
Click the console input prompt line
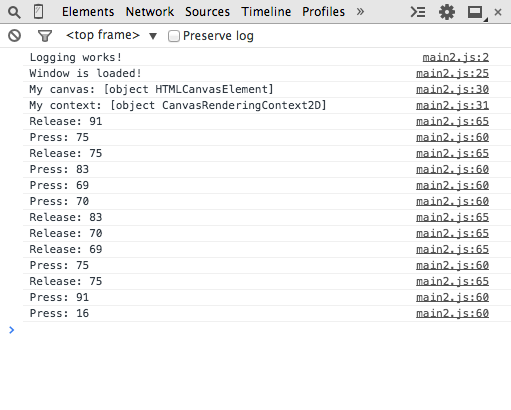(x=260, y=330)
